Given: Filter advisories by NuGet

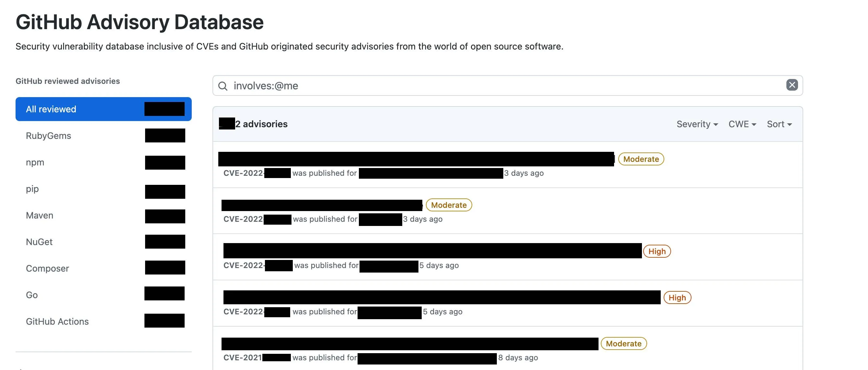Looking at the screenshot, I should (x=39, y=242).
